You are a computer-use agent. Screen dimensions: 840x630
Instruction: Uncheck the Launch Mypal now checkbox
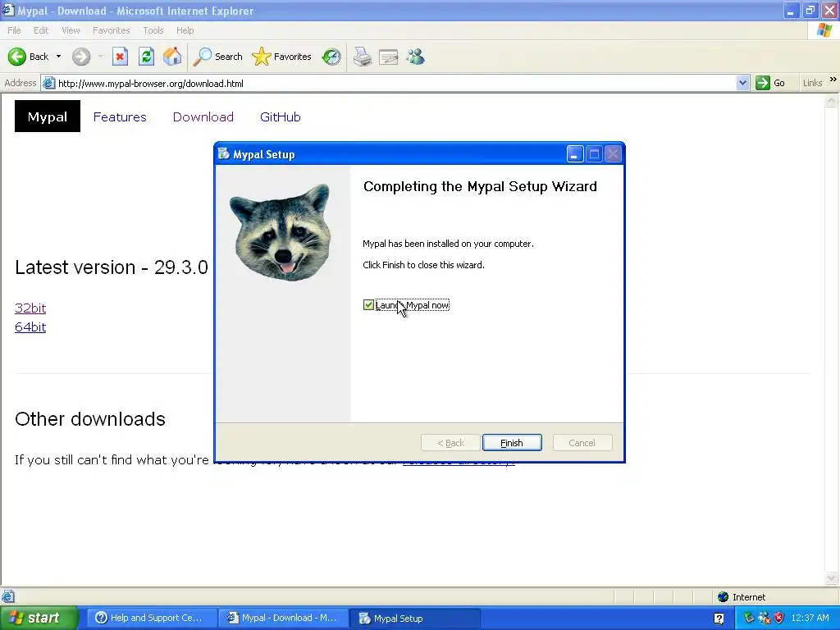[368, 305]
